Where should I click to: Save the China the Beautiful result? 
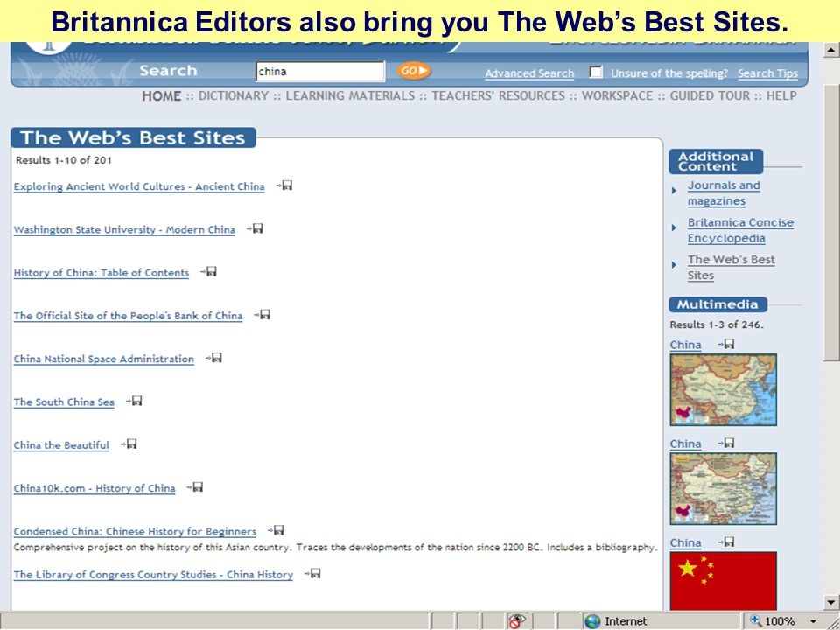129,444
